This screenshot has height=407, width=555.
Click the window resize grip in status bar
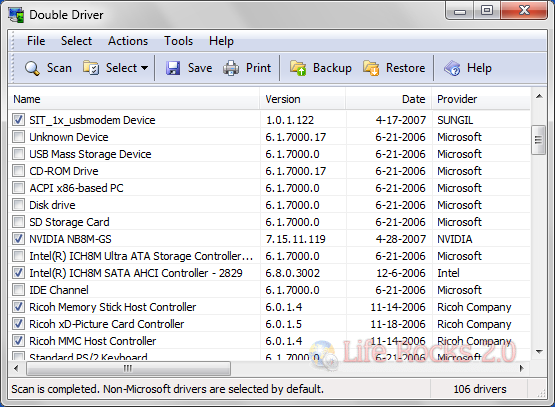point(541,393)
